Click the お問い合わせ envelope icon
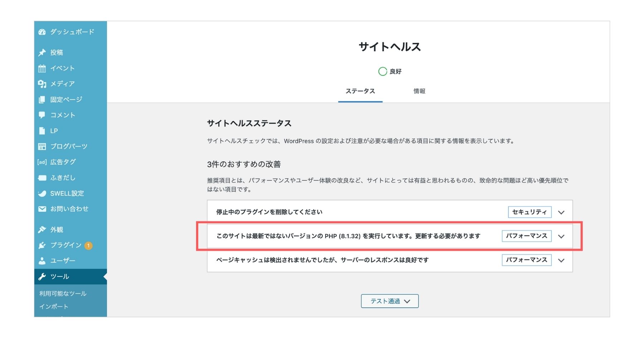The image size is (644, 338). coord(42,209)
